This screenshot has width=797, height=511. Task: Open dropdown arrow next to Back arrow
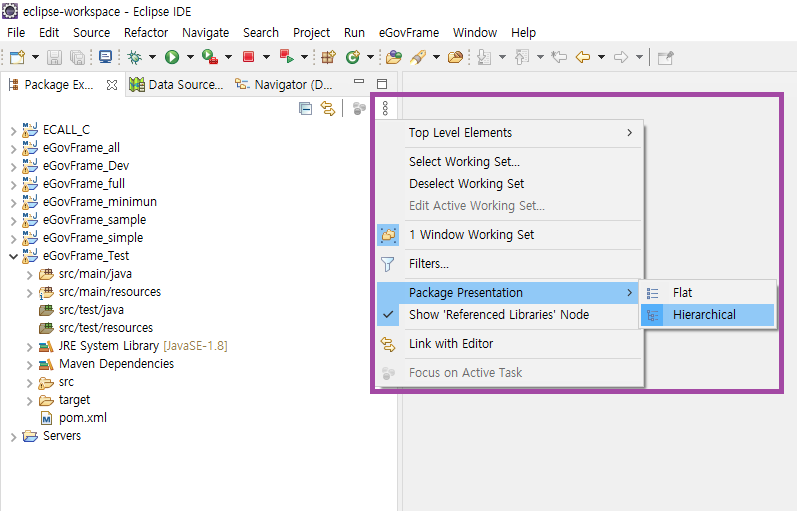pos(601,57)
